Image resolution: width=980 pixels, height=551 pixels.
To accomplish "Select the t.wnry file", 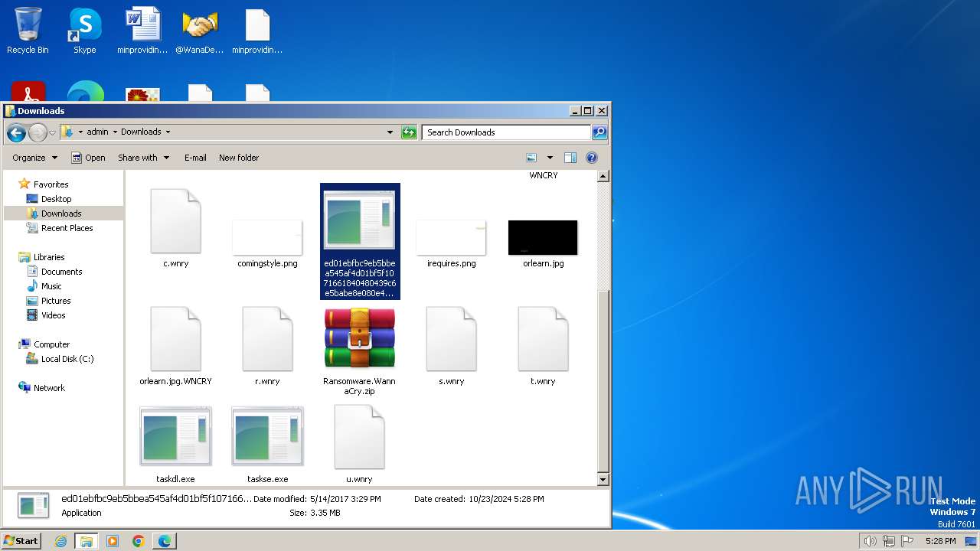I will tap(543, 346).
